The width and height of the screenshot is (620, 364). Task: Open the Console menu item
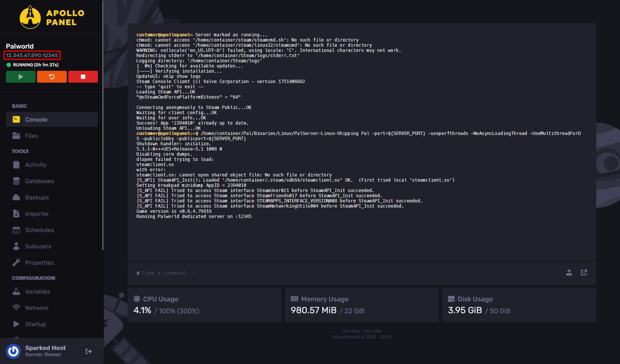pyautogui.click(x=52, y=119)
